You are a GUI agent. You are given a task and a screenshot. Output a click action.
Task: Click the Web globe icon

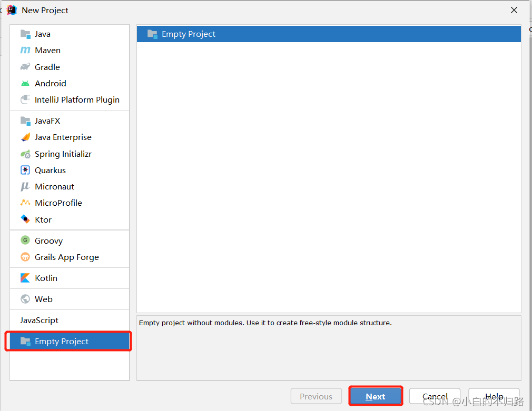[25, 299]
